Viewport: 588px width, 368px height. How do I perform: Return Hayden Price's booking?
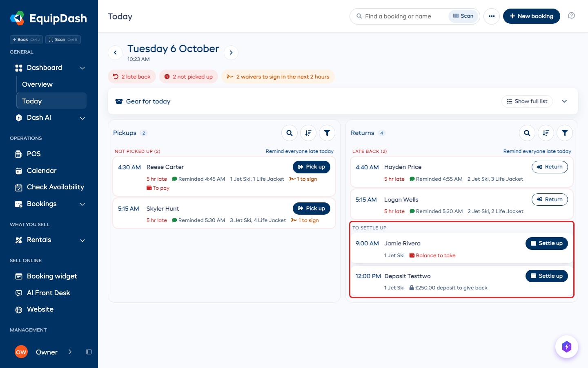pyautogui.click(x=550, y=167)
